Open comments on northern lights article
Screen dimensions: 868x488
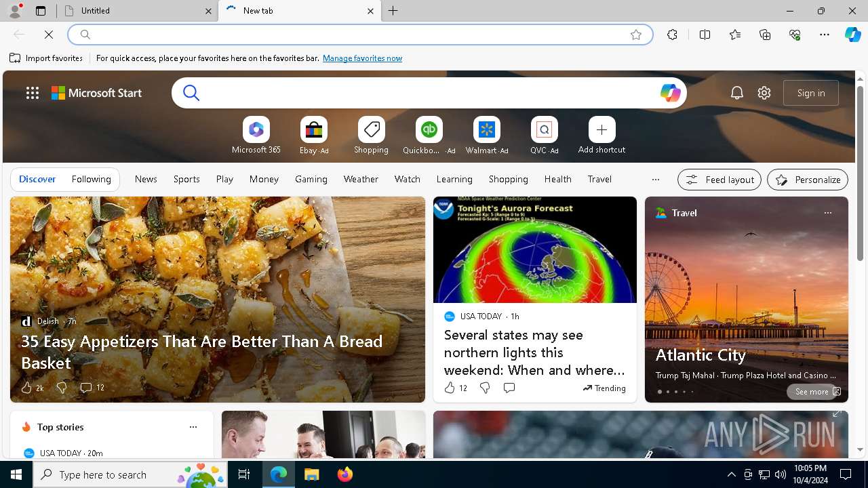(509, 388)
